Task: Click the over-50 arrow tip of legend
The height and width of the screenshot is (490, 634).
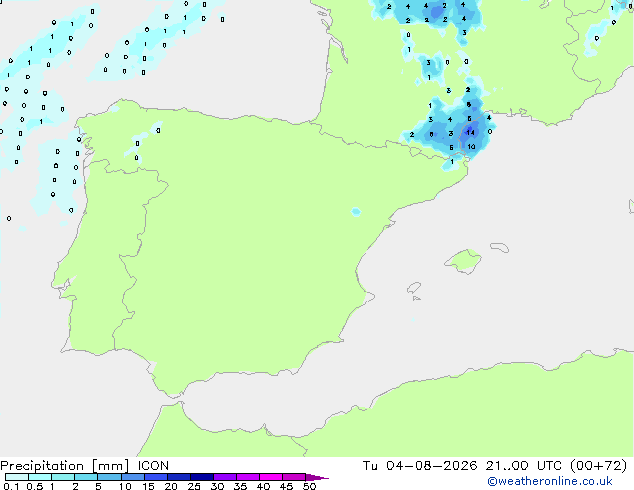Action: 317,477
